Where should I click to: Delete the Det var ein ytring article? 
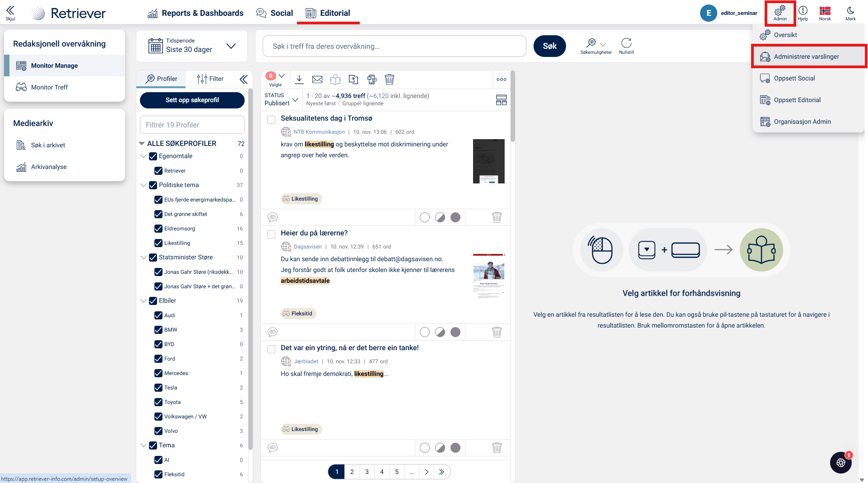tap(497, 448)
